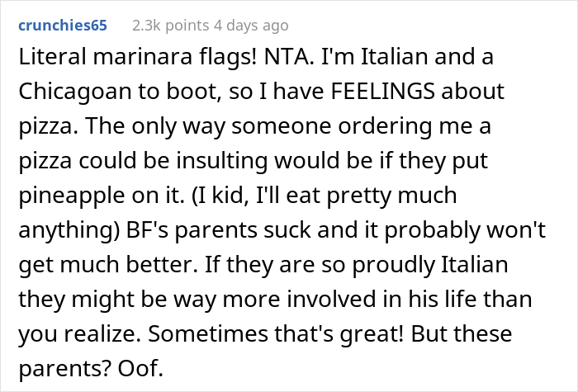
Task: Click the 2.3k points score label
Action: point(171,26)
